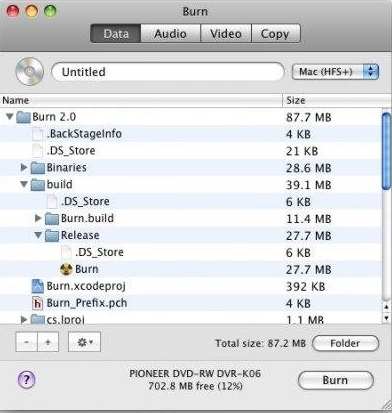Click the 11.4 MB size value
This screenshot has width=392, height=413.
(309, 219)
